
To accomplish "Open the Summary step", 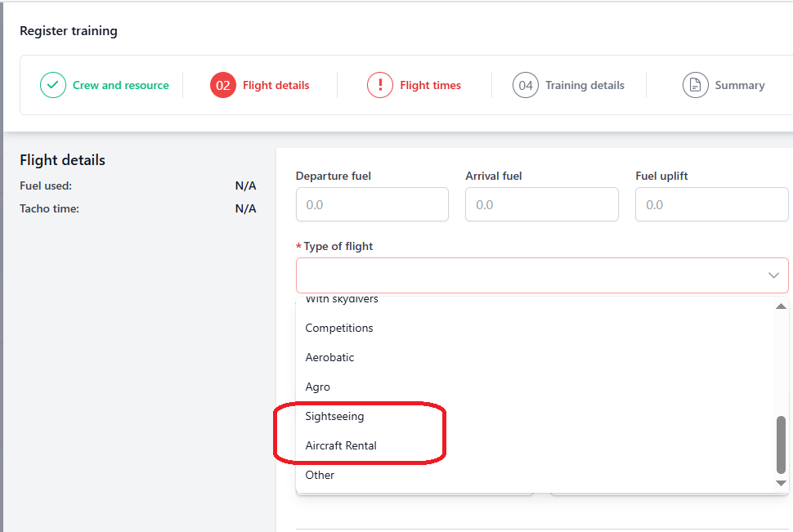I will [x=739, y=85].
